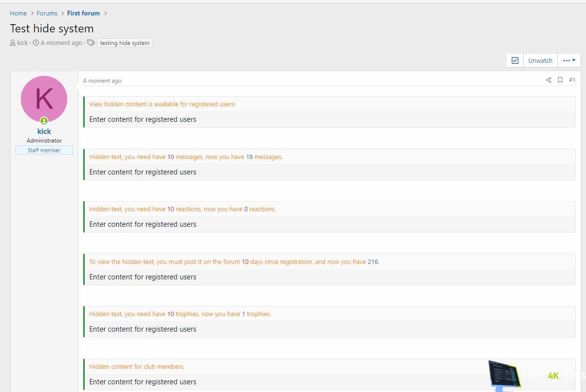This screenshot has width=586, height=392.
Task: Open Forums in the breadcrumb trail
Action: [x=47, y=13]
